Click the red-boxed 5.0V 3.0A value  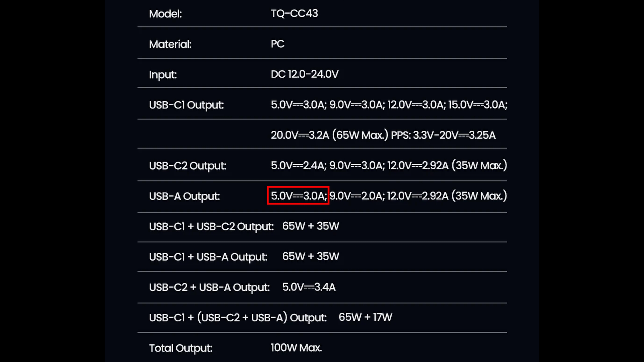298,196
